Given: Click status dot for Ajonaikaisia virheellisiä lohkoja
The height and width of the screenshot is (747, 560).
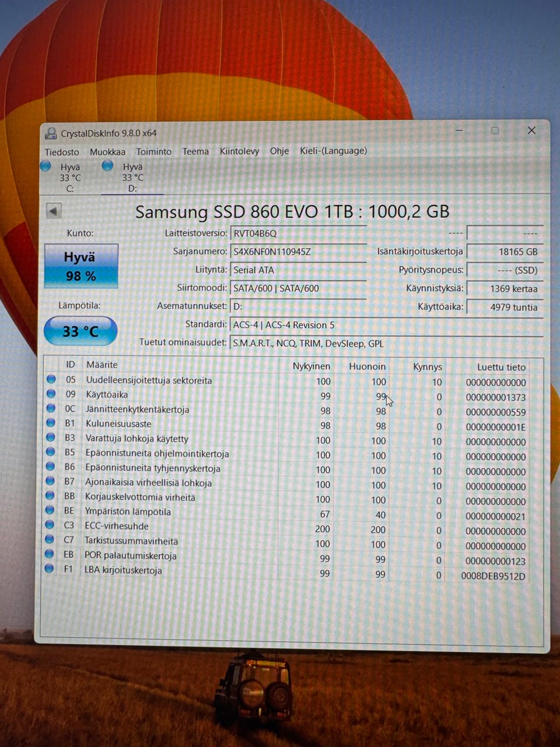Looking at the screenshot, I should click(x=51, y=481).
